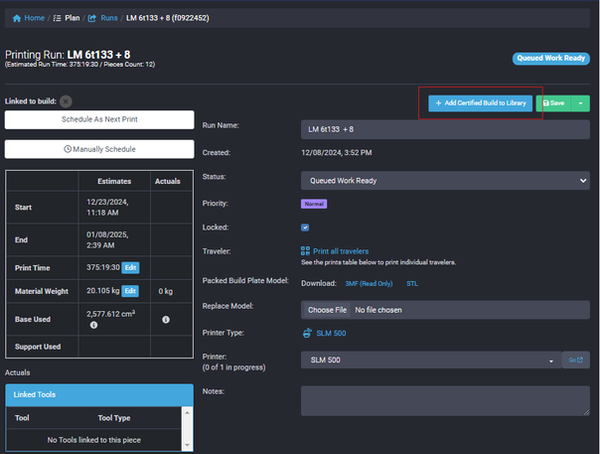Click the printer icon beside SLM 500 type
The image size is (600, 454).
[x=307, y=333]
